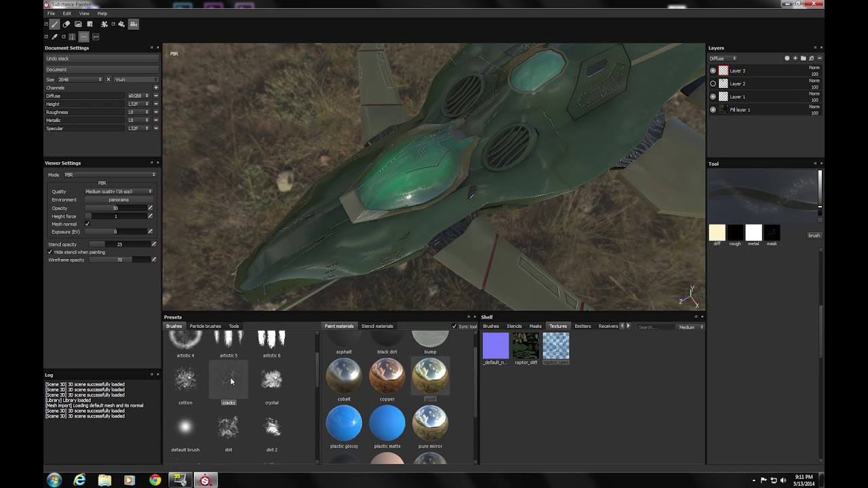Show the hidden Layer 2
This screenshot has width=868, height=488.
point(713,83)
